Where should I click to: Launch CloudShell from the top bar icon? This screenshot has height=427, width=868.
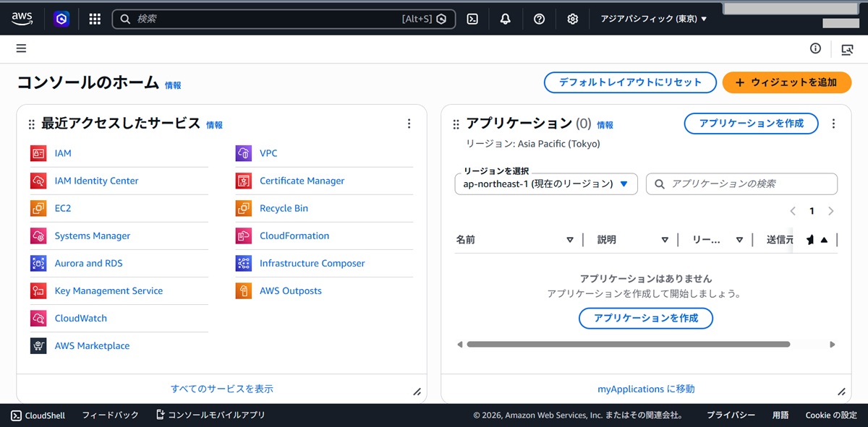click(472, 20)
